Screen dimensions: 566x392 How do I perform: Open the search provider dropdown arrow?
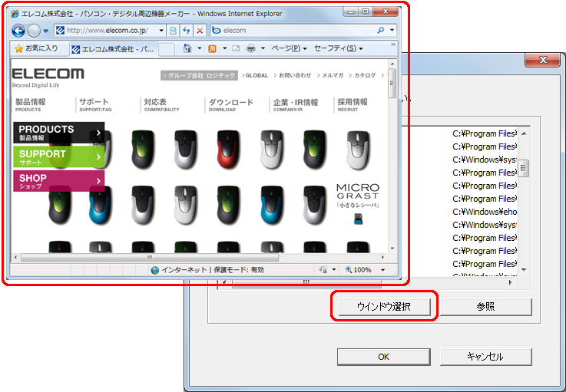(x=392, y=30)
